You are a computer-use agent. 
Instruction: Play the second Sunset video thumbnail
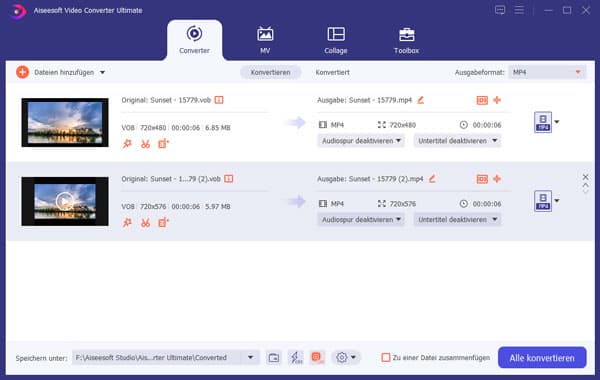[65, 201]
